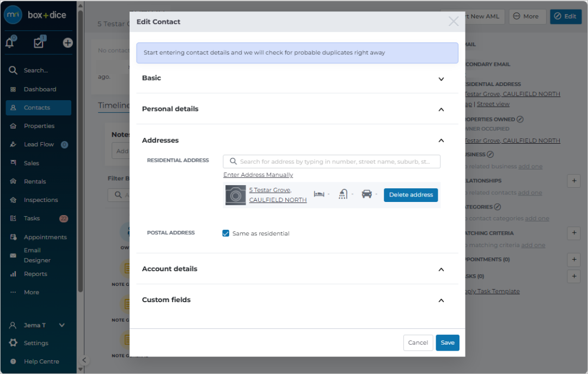Click Delete address button
The height and width of the screenshot is (374, 588).
[411, 195]
